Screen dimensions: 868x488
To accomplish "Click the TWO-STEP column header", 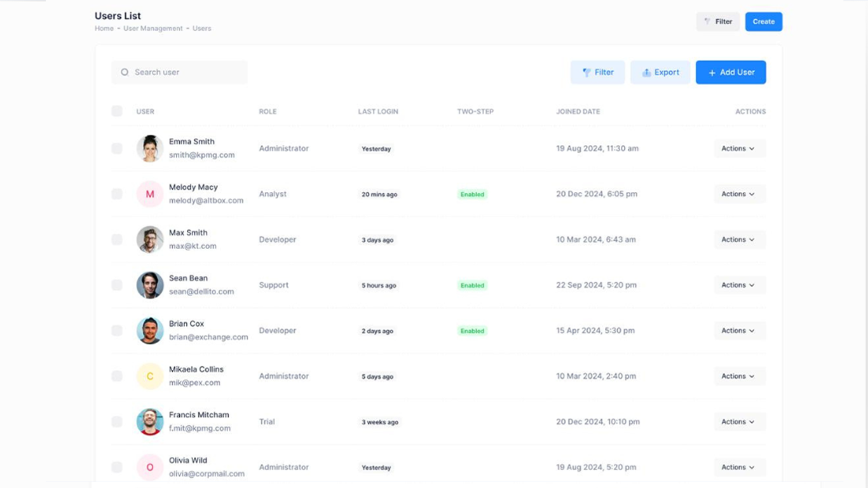I will (x=475, y=111).
